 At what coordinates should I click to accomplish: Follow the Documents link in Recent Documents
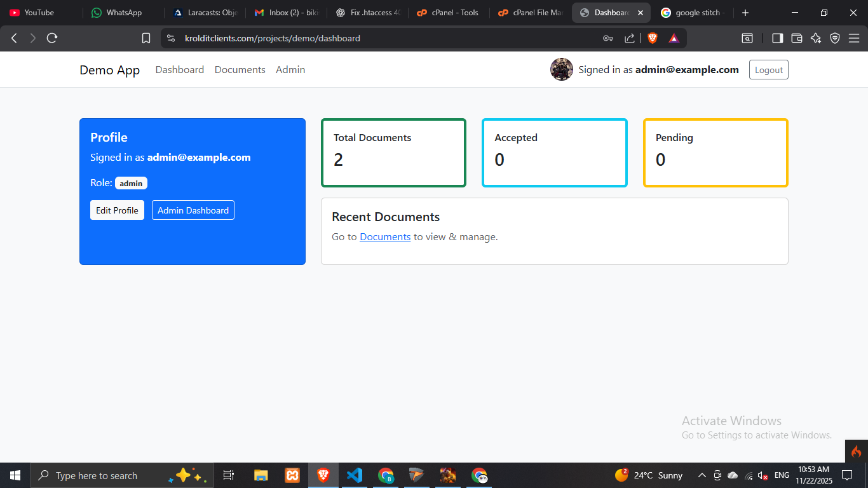(x=385, y=237)
